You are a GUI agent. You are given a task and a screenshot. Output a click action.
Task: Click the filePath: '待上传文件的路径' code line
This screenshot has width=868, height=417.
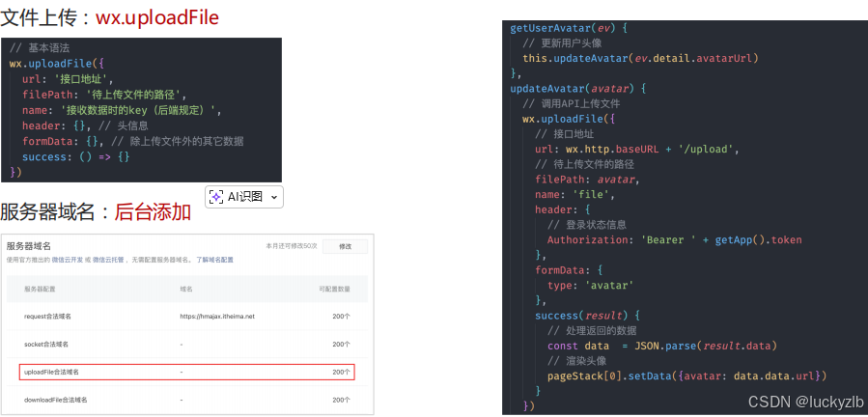105,95
